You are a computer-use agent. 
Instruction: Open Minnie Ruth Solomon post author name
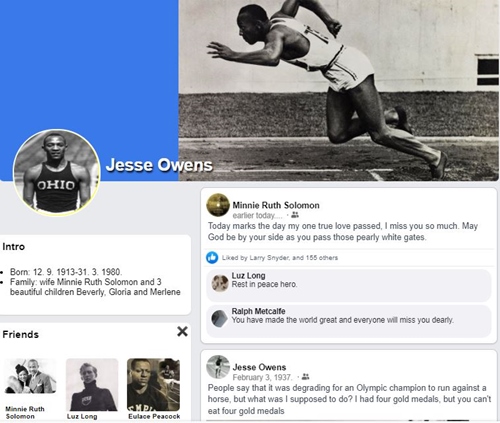point(276,205)
